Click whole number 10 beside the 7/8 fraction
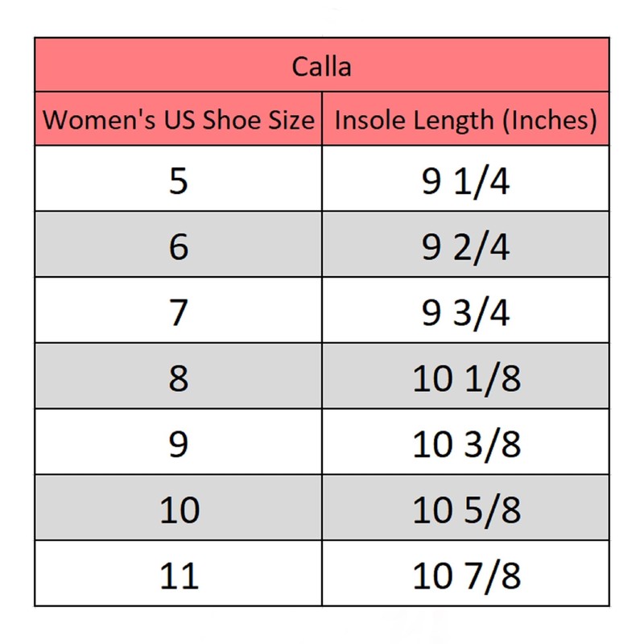The image size is (644, 644). coord(432,576)
